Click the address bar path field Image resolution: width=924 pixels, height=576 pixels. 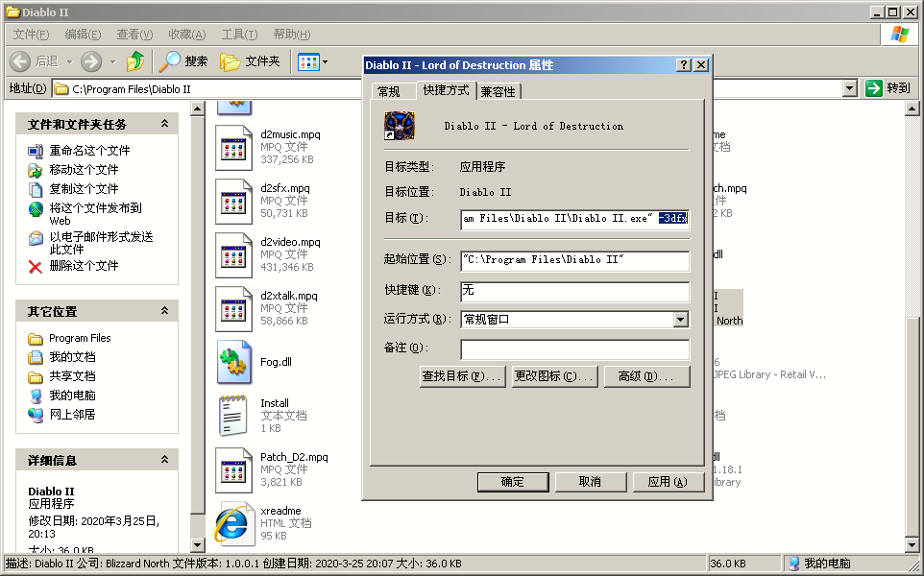click(x=207, y=89)
